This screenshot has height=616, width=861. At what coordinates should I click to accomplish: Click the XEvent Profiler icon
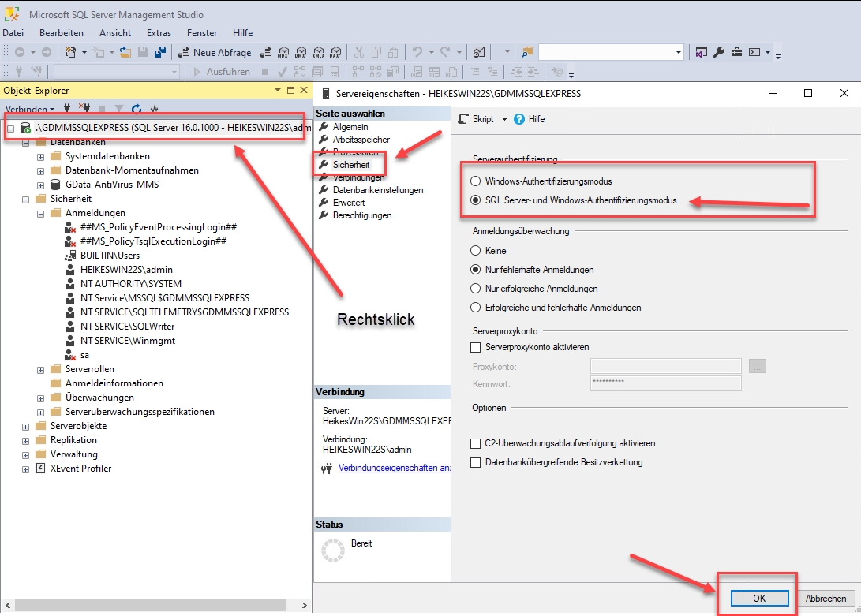pyautogui.click(x=40, y=469)
